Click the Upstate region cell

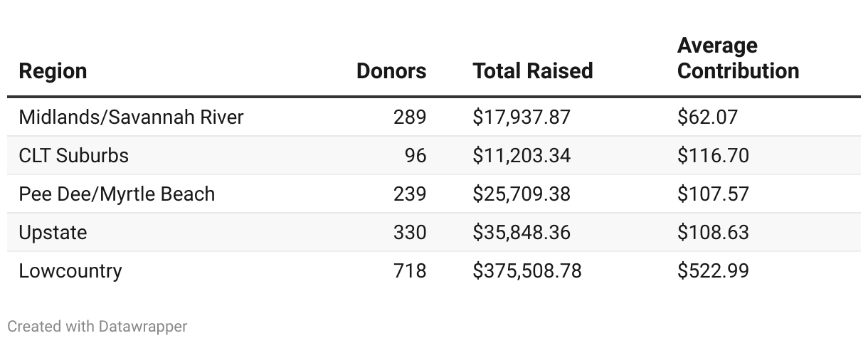[x=53, y=232]
